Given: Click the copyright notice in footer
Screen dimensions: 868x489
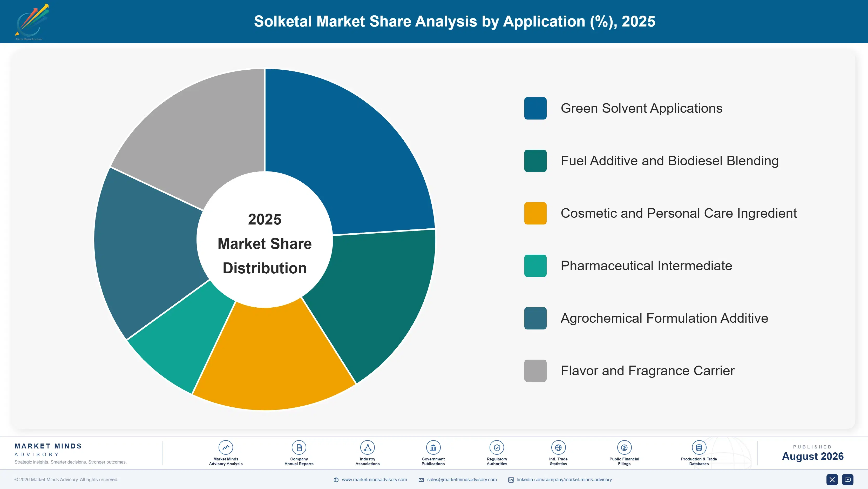Looking at the screenshot, I should tap(66, 480).
